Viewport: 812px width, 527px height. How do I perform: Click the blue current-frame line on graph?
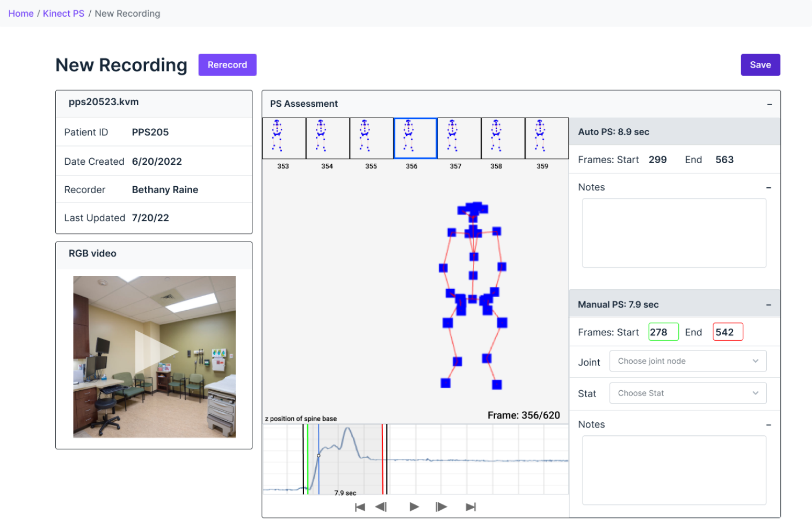tap(318, 459)
